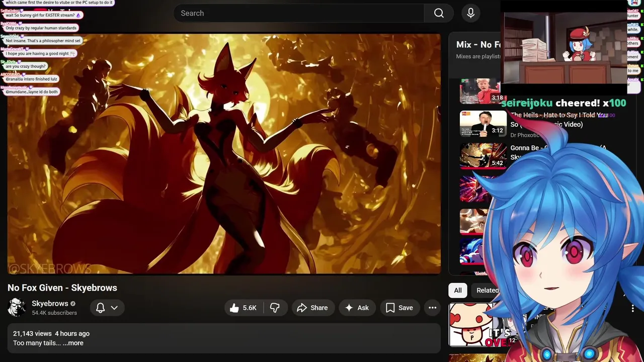This screenshot has height=362, width=644.
Task: Open Skyebrows channel avatar
Action: click(17, 308)
